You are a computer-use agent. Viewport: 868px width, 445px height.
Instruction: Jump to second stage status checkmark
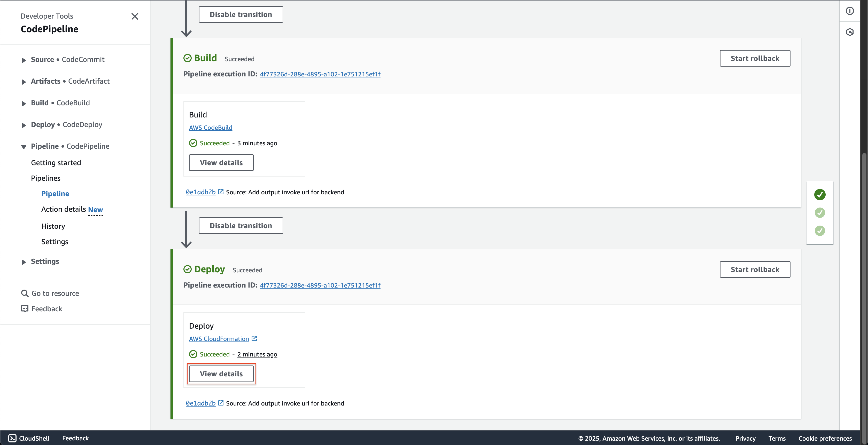pyautogui.click(x=820, y=213)
